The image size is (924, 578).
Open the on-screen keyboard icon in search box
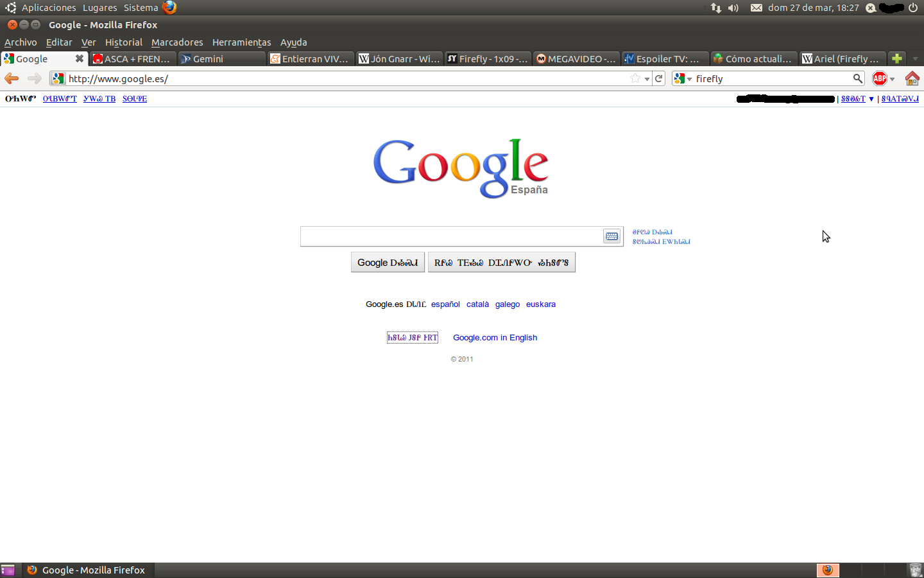[612, 236]
